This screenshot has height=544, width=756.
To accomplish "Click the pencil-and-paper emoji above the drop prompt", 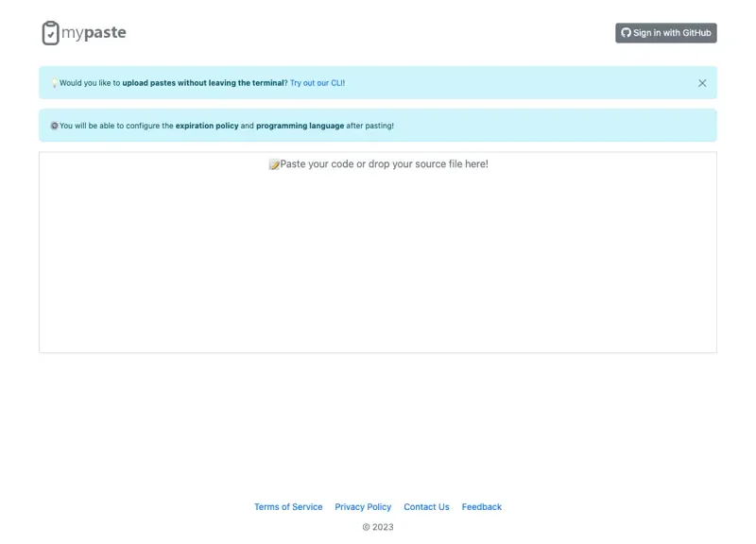I will (274, 163).
